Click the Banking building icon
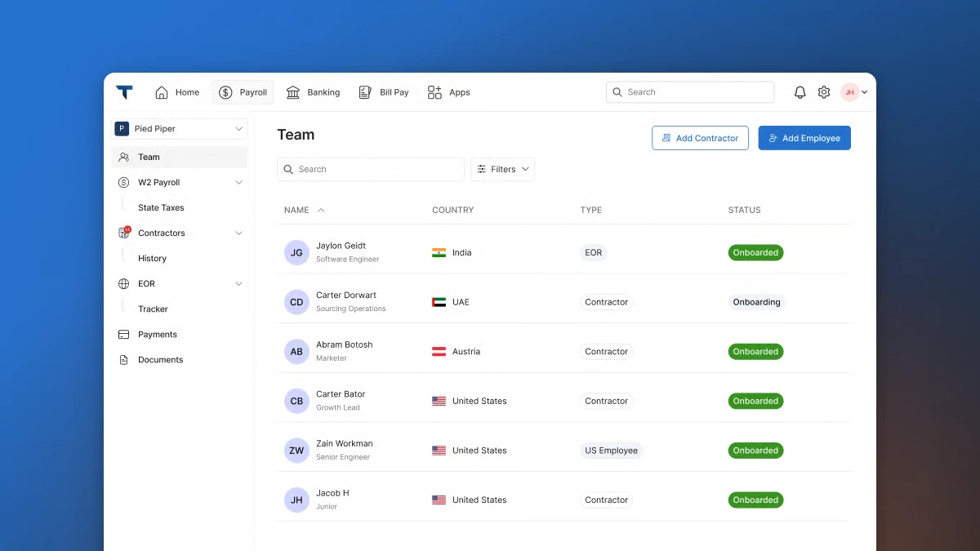This screenshot has width=980, height=551. click(x=293, y=92)
